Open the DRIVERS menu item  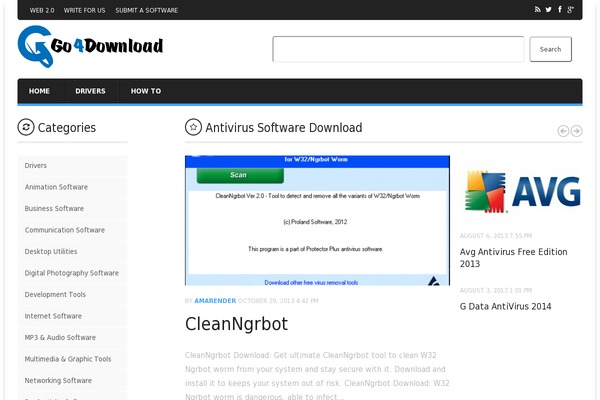click(90, 91)
